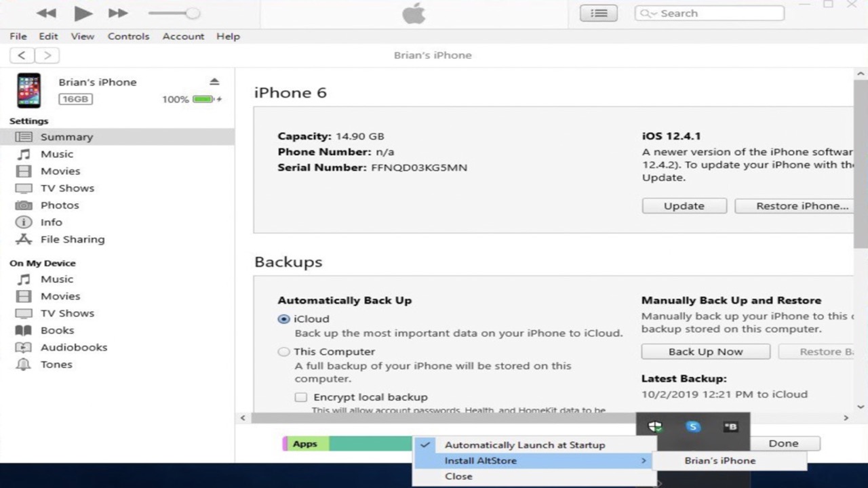The height and width of the screenshot is (488, 868).
Task: Click the fast-forward playback button
Action: [118, 13]
